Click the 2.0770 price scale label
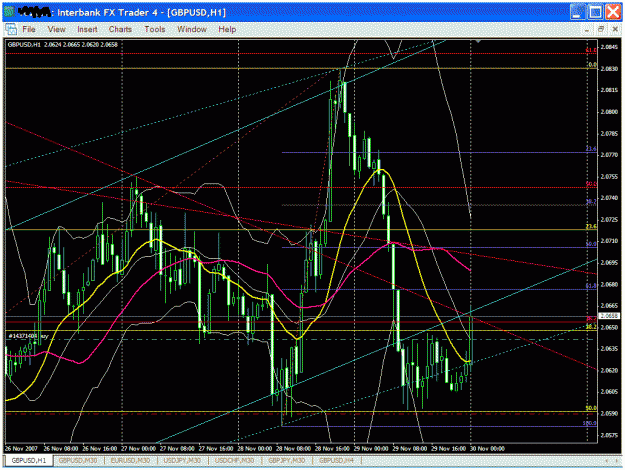Image resolution: width=625 pixels, height=470 pixels. [x=609, y=155]
